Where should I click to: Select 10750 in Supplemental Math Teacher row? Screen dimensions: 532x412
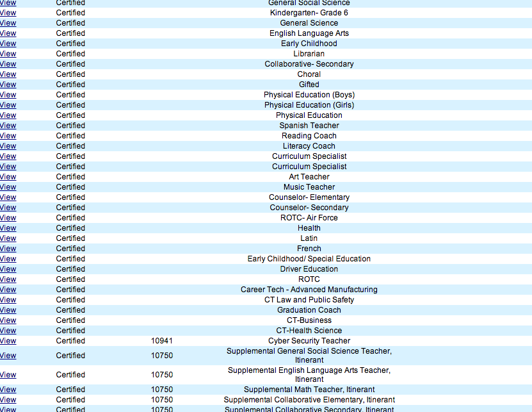[162, 390]
